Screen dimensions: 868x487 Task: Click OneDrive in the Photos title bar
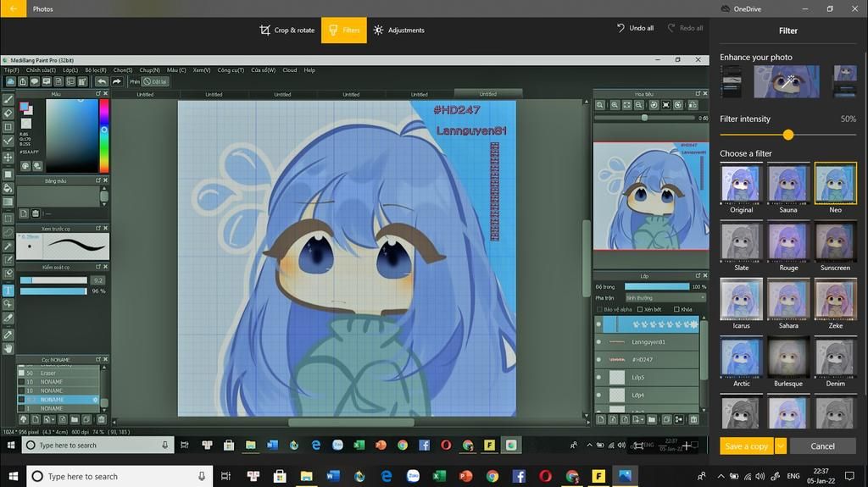click(x=741, y=8)
